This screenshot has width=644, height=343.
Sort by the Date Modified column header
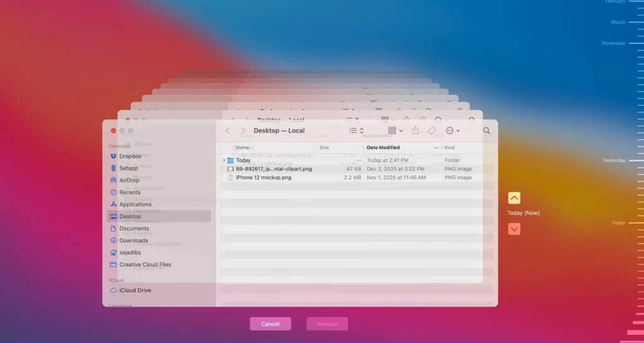(383, 147)
